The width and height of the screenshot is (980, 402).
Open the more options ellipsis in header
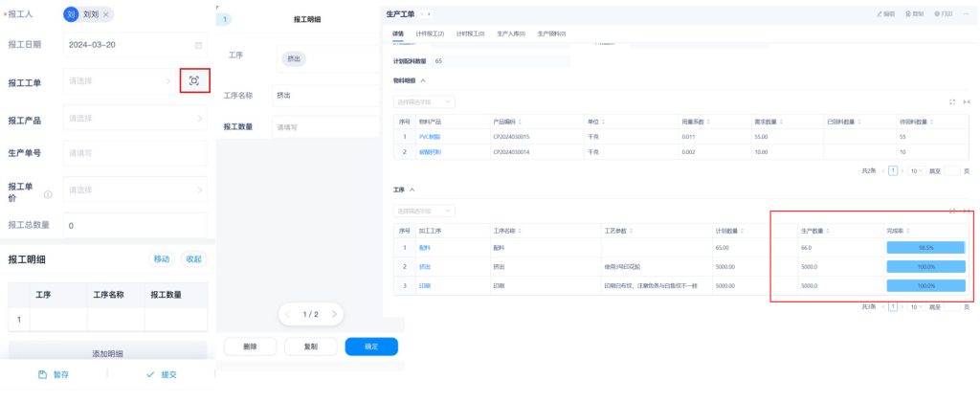(x=966, y=14)
